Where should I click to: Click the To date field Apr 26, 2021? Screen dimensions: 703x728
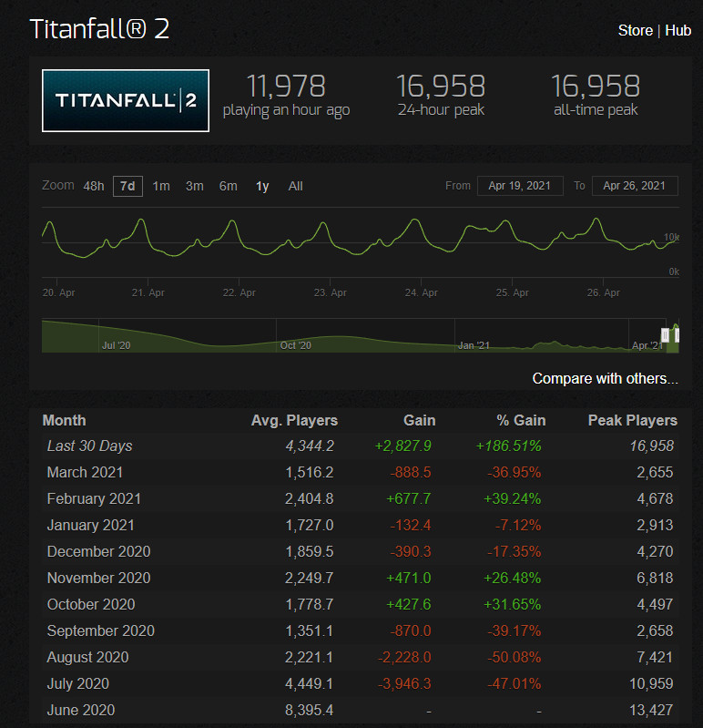point(635,186)
